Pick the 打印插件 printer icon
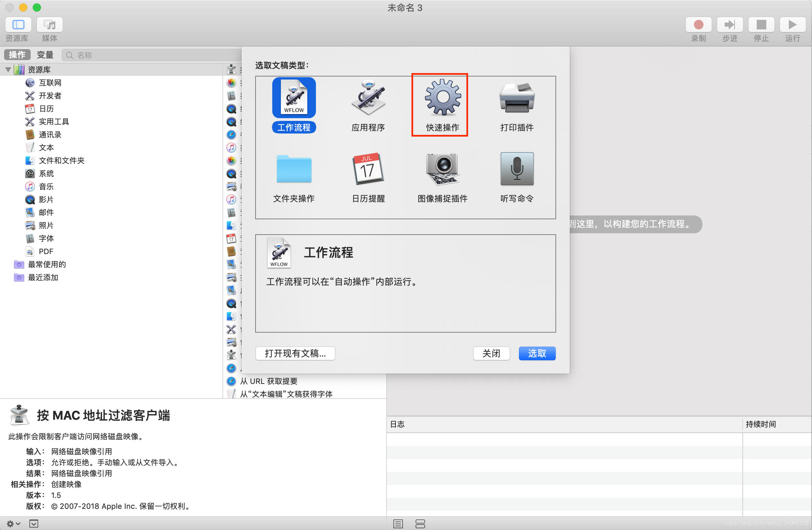 (x=517, y=98)
